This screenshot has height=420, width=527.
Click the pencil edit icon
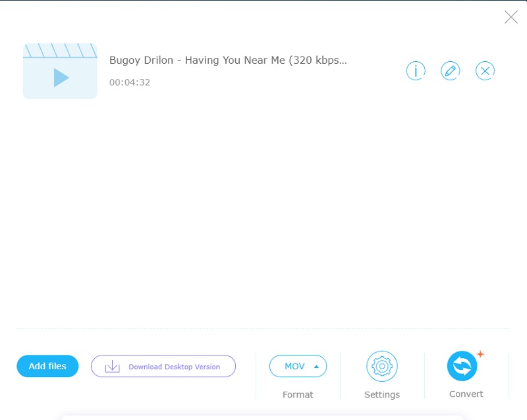[x=451, y=70]
